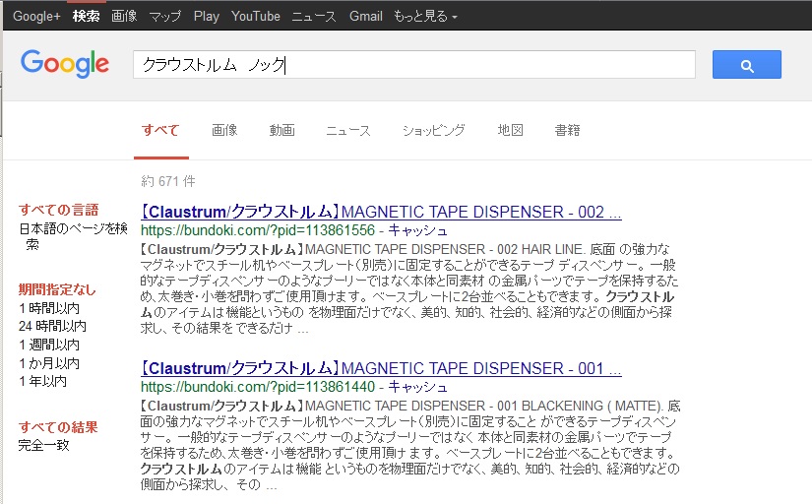Open Gmail in the top bar
Image resolution: width=812 pixels, height=504 pixels.
(365, 17)
